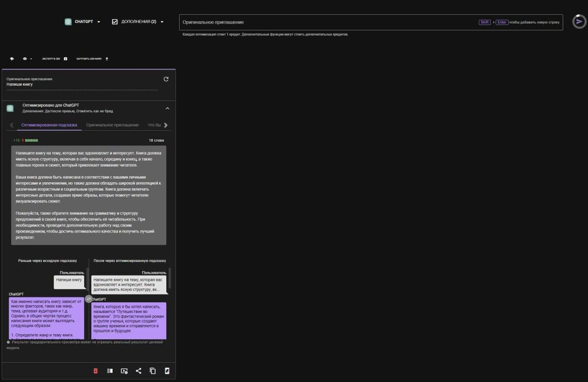This screenshot has height=382, width=588.
Task: Click the 'Оригинальное приглашение' input field
Action: pyautogui.click(x=294, y=22)
